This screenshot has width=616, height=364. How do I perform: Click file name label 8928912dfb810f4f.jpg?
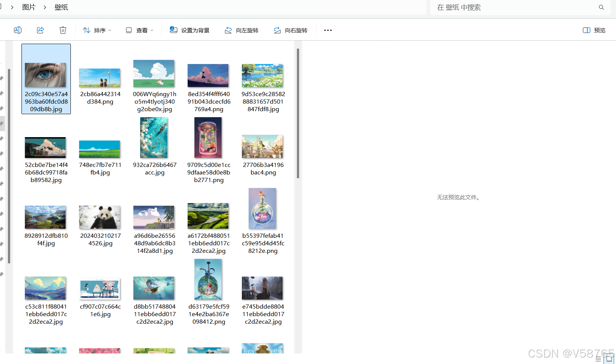click(46, 240)
